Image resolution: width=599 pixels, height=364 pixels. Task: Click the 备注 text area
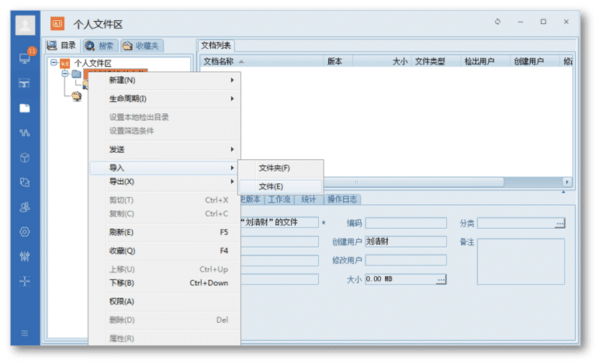tap(521, 262)
